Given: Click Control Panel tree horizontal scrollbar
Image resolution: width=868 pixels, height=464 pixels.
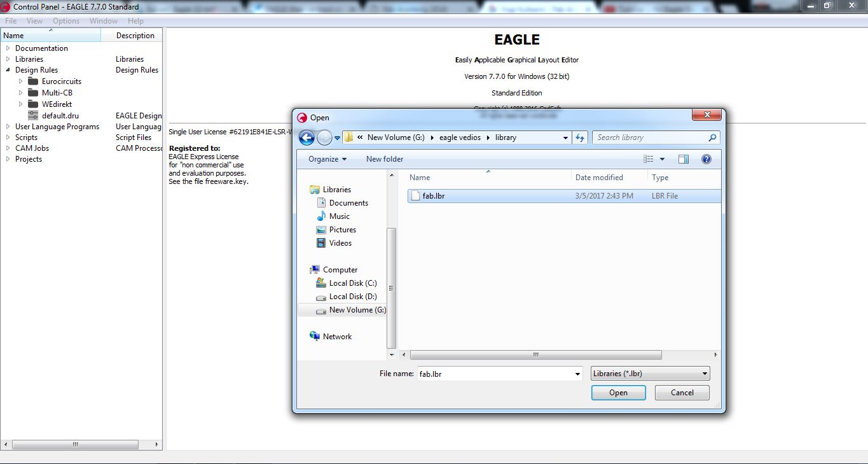Looking at the screenshot, I should coord(75,445).
